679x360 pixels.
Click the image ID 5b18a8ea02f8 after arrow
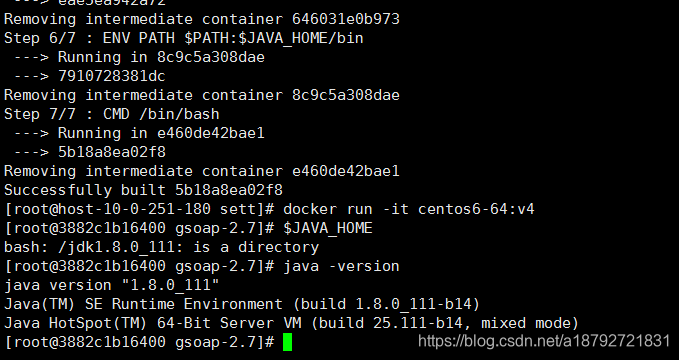coord(112,152)
